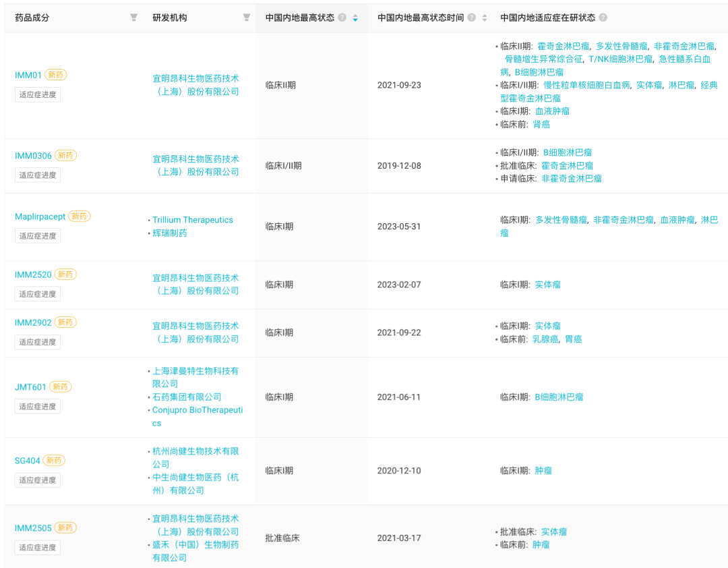728x568 pixels.
Task: Click the date 2023-05-31
Action: click(x=399, y=227)
